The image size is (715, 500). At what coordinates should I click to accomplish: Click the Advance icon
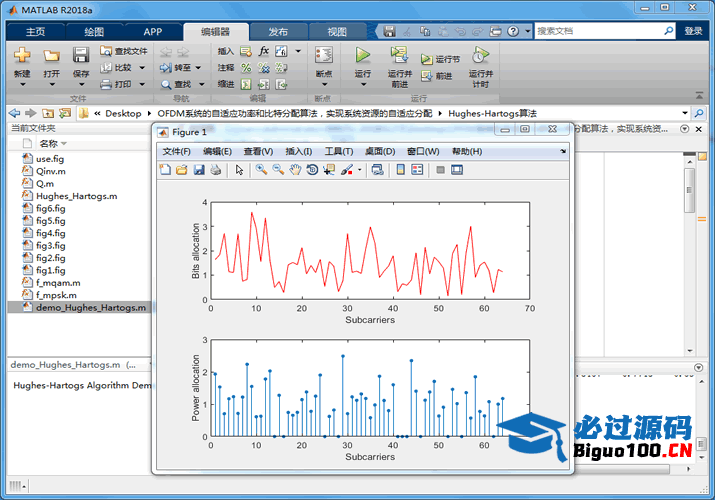426,76
